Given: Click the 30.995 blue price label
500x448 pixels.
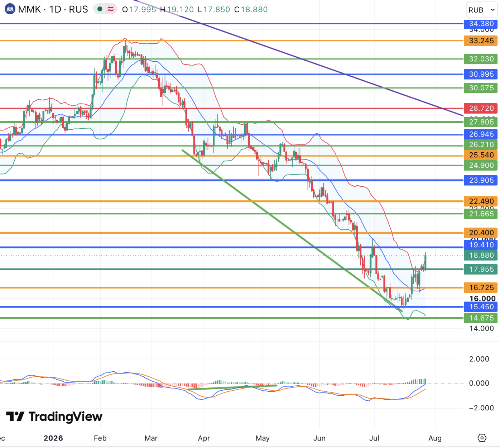Looking at the screenshot, I should tap(481, 74).
